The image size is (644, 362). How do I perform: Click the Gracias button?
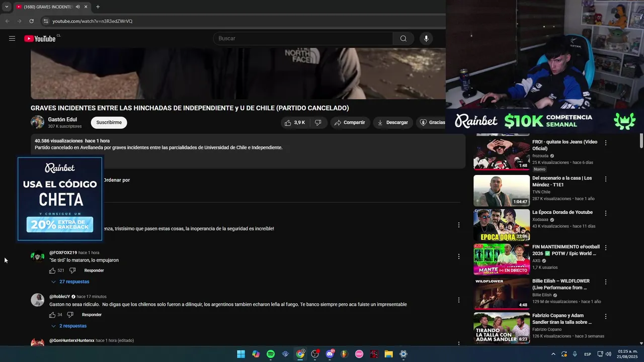tap(432, 123)
